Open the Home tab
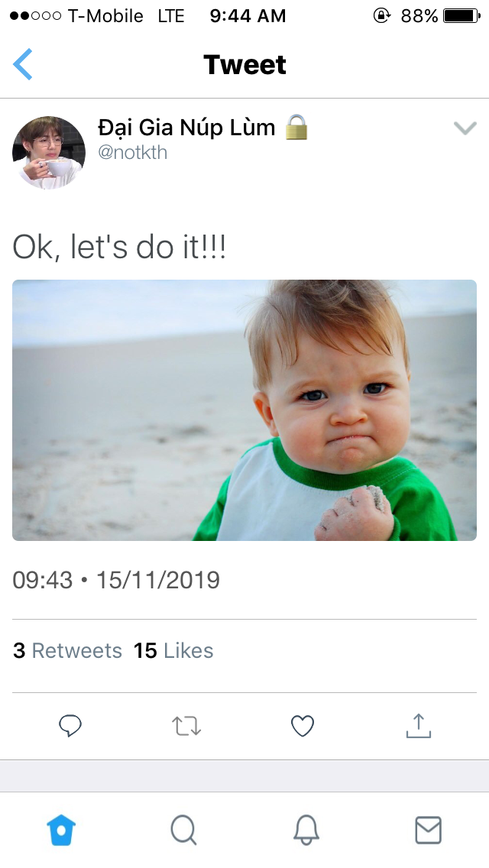 pos(61,829)
